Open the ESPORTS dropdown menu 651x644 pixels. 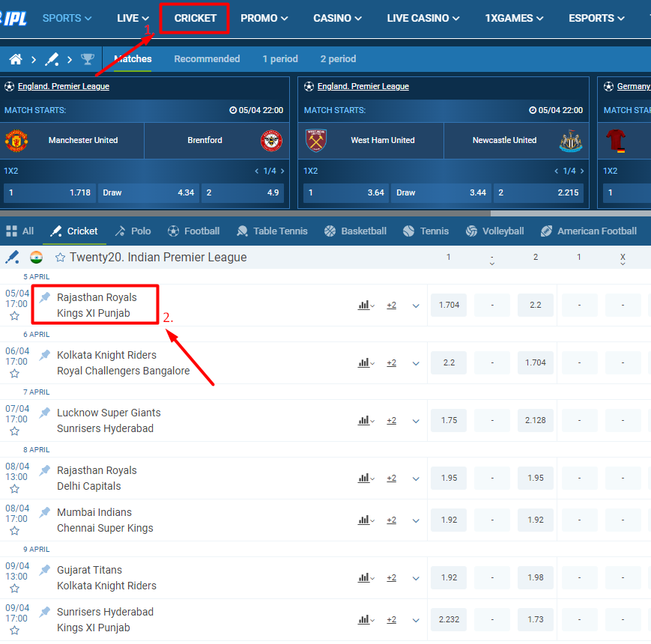596,18
